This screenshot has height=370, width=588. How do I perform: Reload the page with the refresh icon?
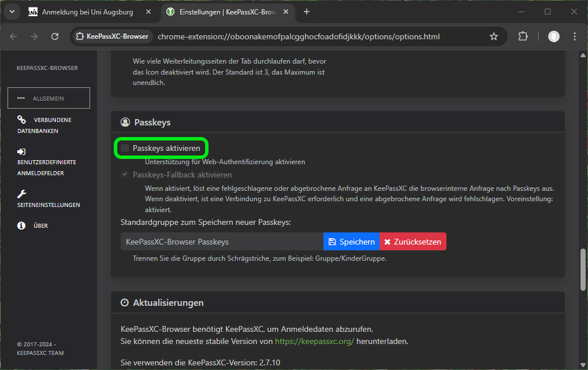tap(55, 36)
